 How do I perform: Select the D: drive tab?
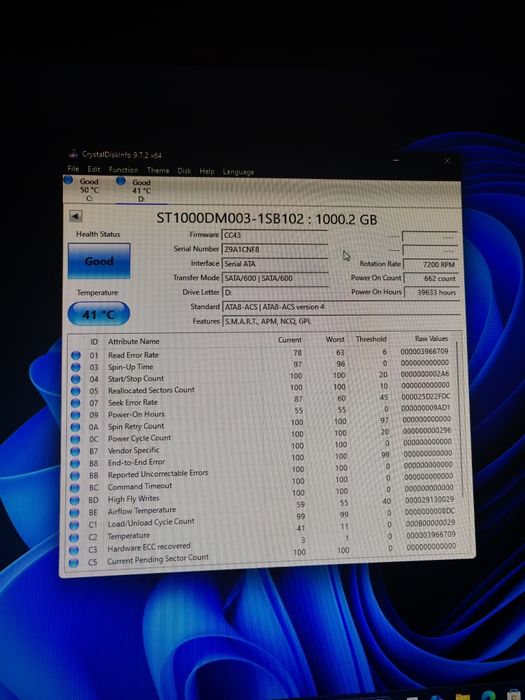point(141,190)
